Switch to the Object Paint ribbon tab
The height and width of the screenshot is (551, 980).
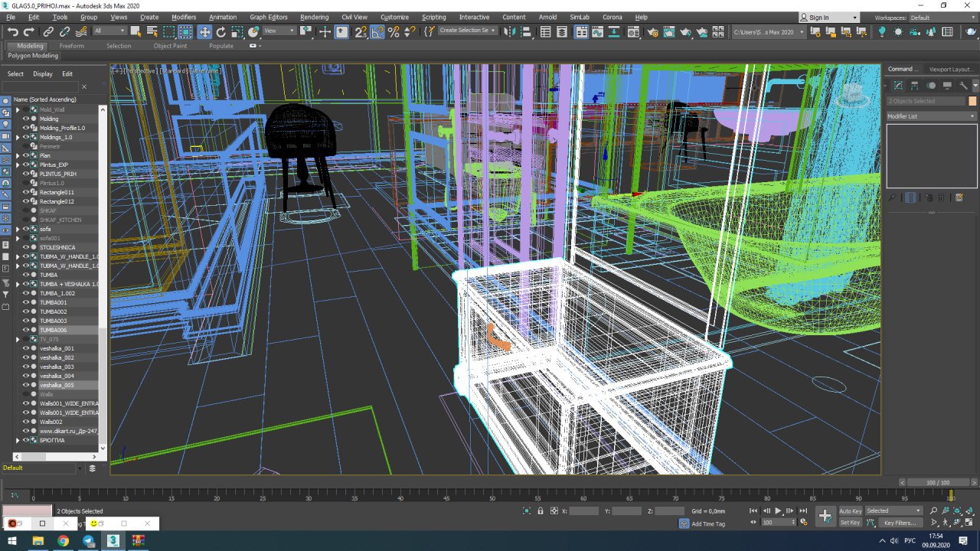pyautogui.click(x=170, y=46)
